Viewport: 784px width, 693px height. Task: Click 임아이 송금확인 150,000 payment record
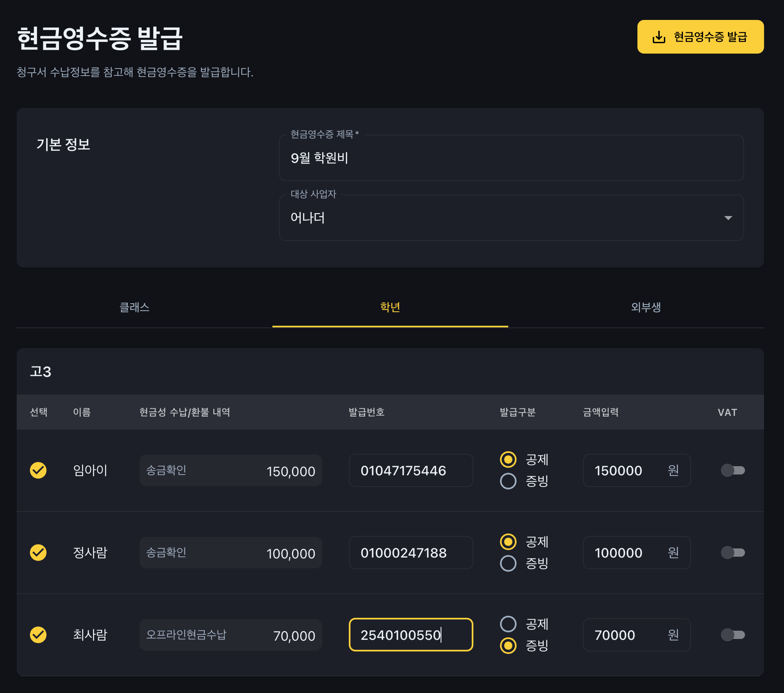(x=231, y=470)
